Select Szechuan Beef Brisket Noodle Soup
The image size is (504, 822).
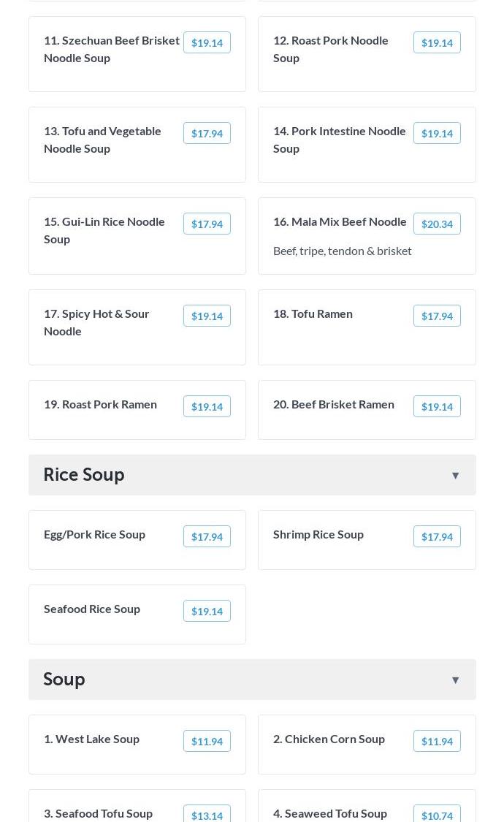click(x=112, y=49)
